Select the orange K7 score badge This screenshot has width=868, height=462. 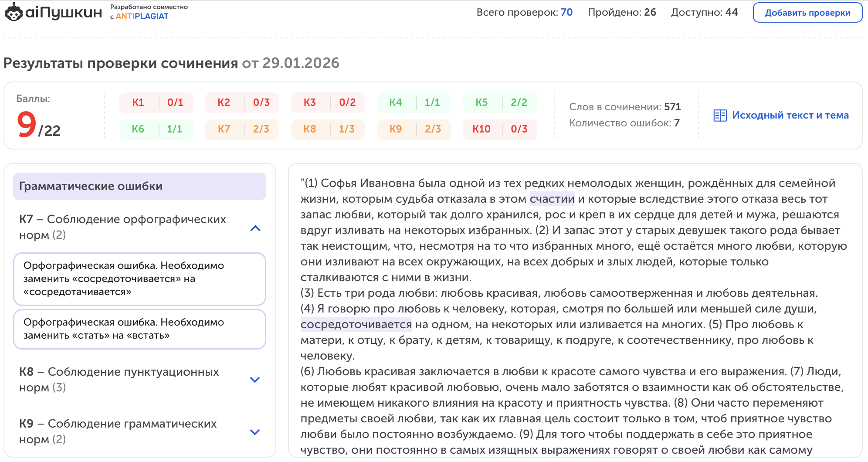[x=242, y=129]
